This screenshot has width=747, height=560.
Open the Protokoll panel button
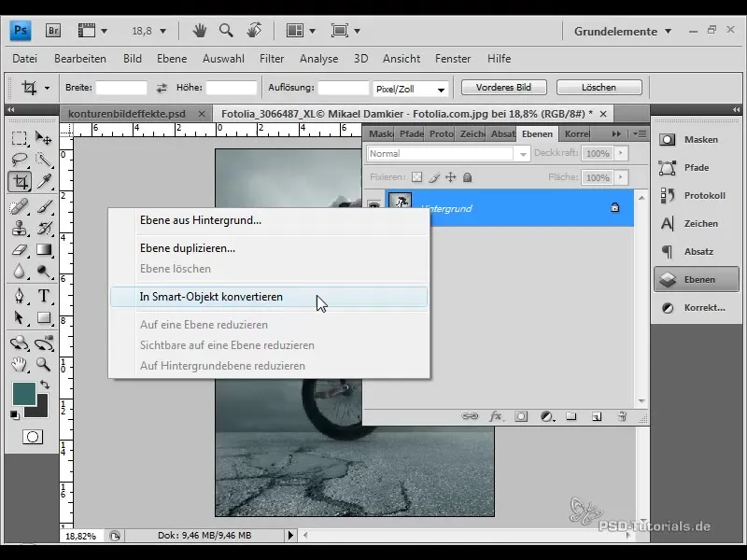click(696, 195)
